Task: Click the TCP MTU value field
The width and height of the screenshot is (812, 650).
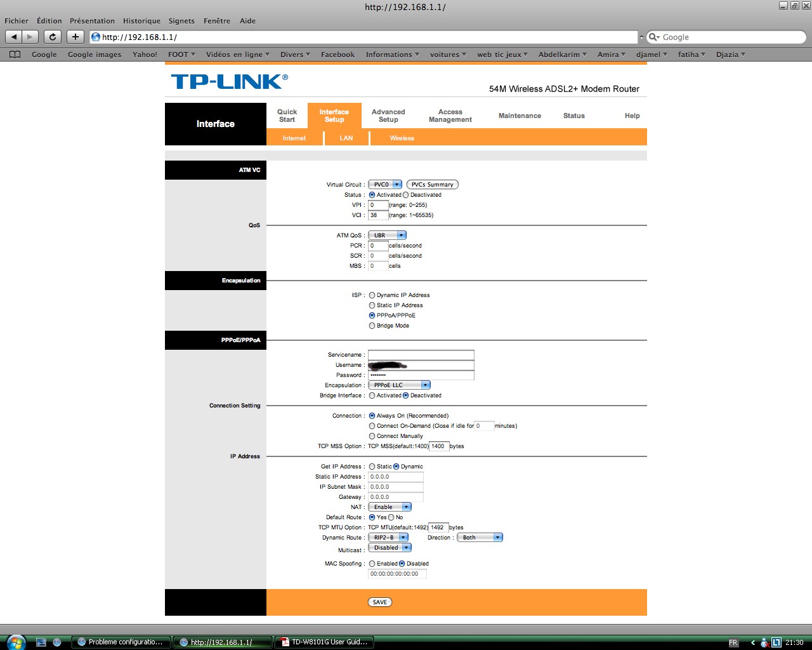Action: [x=438, y=527]
